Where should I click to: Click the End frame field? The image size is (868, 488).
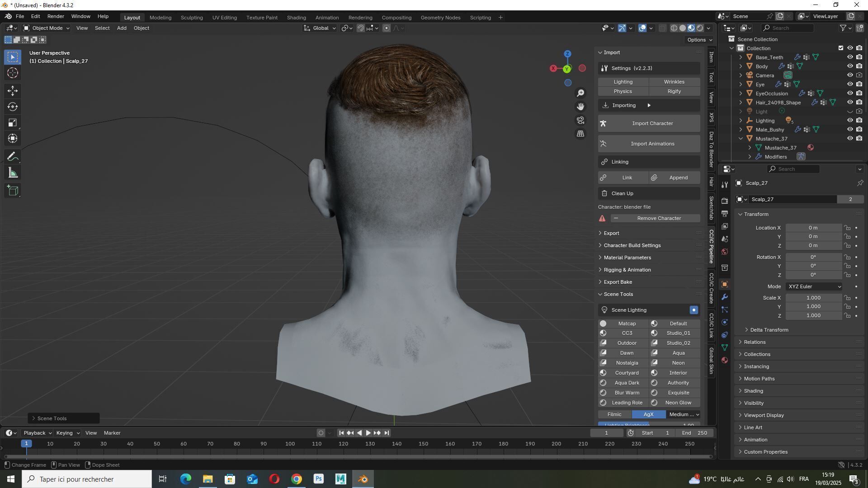coord(696,433)
